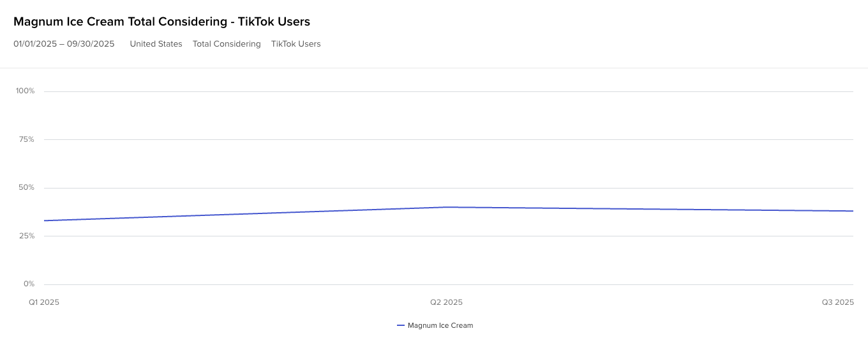868x347 pixels.
Task: Click the TikTok Users segment label
Action: [296, 44]
